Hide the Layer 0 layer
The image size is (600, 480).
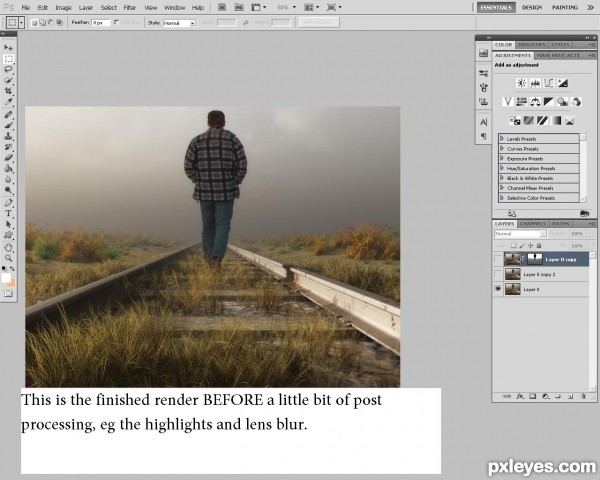498,289
